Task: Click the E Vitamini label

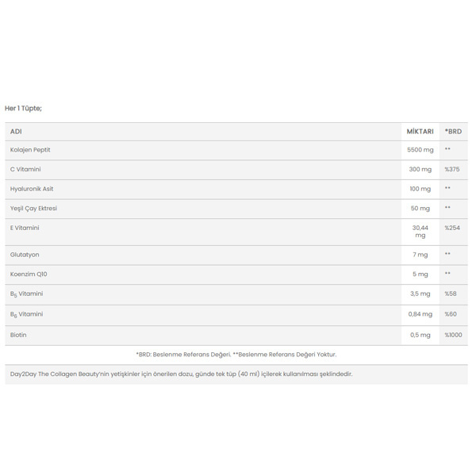Action: tap(25, 228)
